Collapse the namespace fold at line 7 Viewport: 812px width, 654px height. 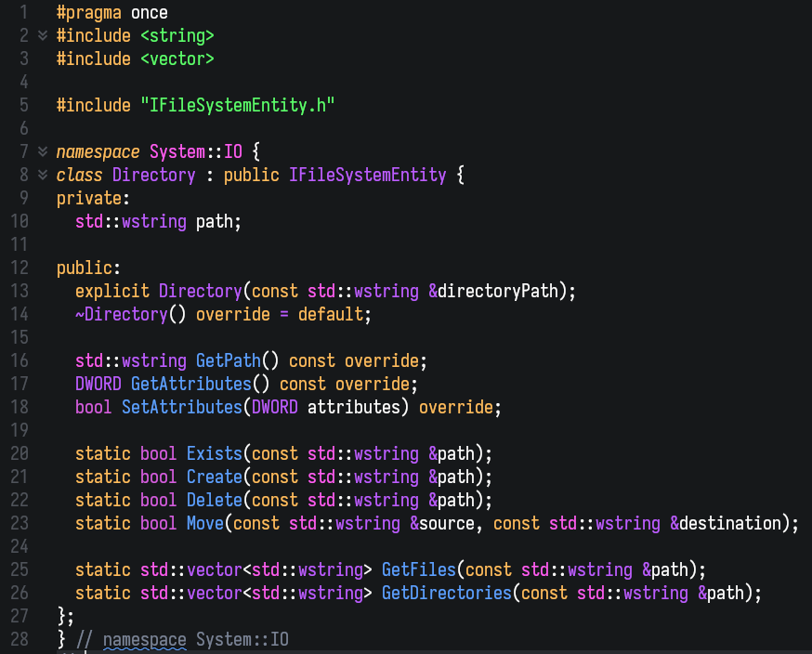click(x=43, y=151)
